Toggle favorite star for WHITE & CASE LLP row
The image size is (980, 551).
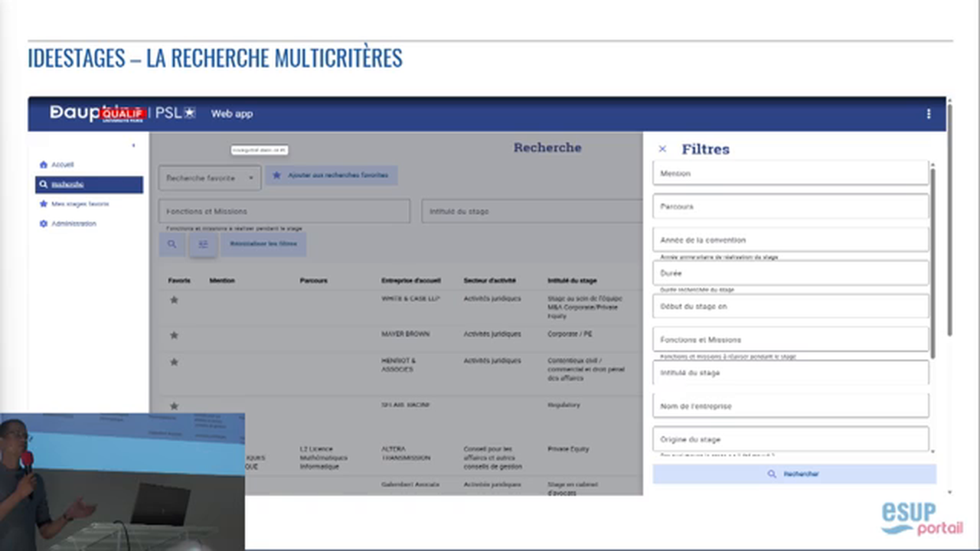(174, 299)
